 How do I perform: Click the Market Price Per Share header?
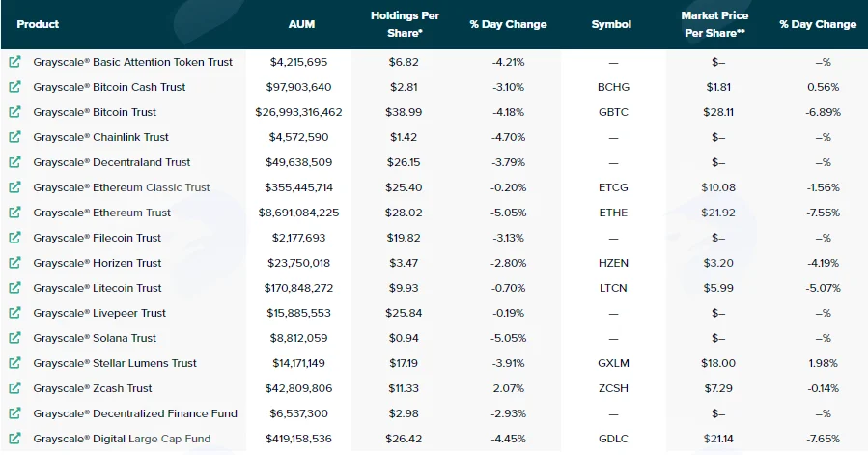tap(714, 24)
